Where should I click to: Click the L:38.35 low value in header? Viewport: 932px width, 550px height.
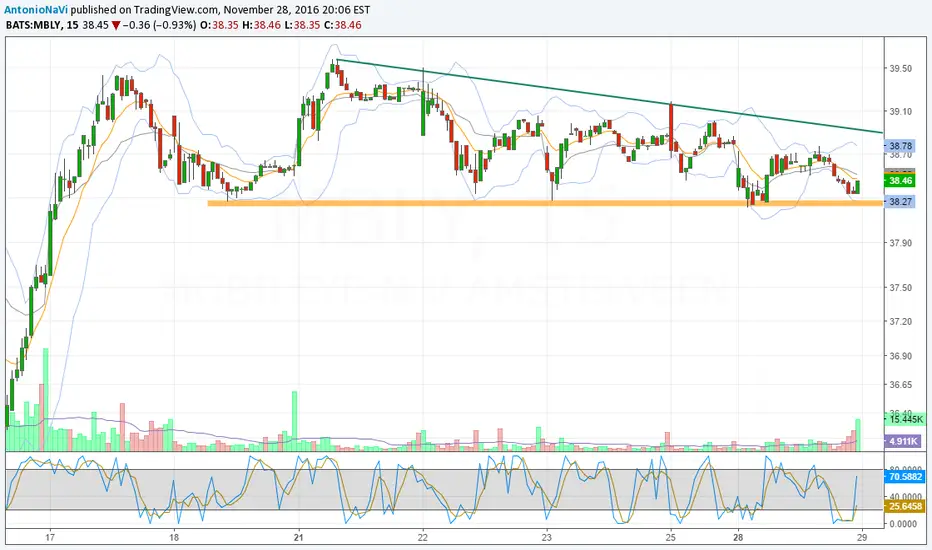[301, 25]
